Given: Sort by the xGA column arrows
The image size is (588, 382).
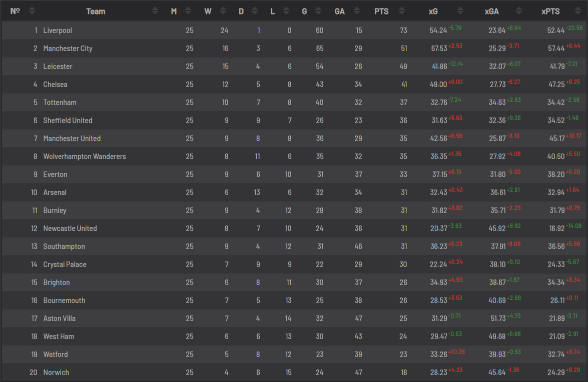Looking at the screenshot, I should [519, 11].
